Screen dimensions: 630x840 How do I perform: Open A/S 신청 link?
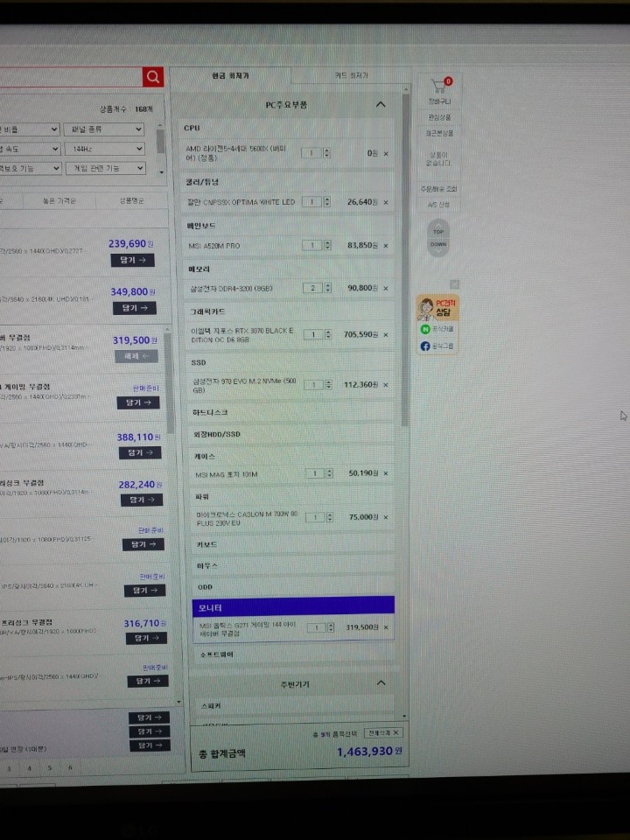(438, 205)
